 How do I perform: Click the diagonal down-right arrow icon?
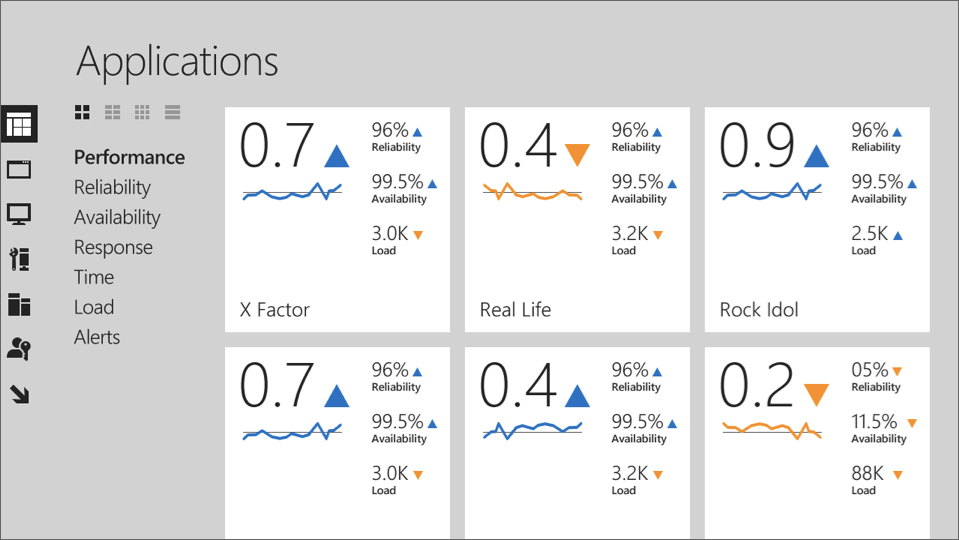[x=19, y=394]
